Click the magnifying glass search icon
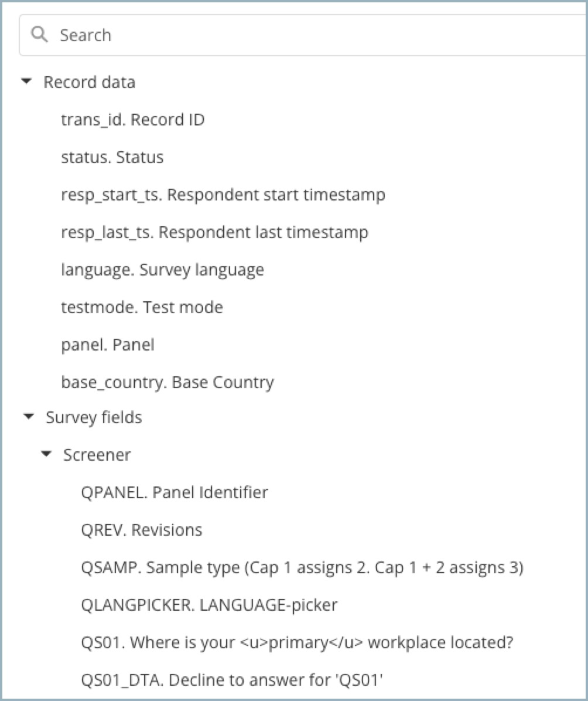Screen dimensions: 588x701 [40, 35]
